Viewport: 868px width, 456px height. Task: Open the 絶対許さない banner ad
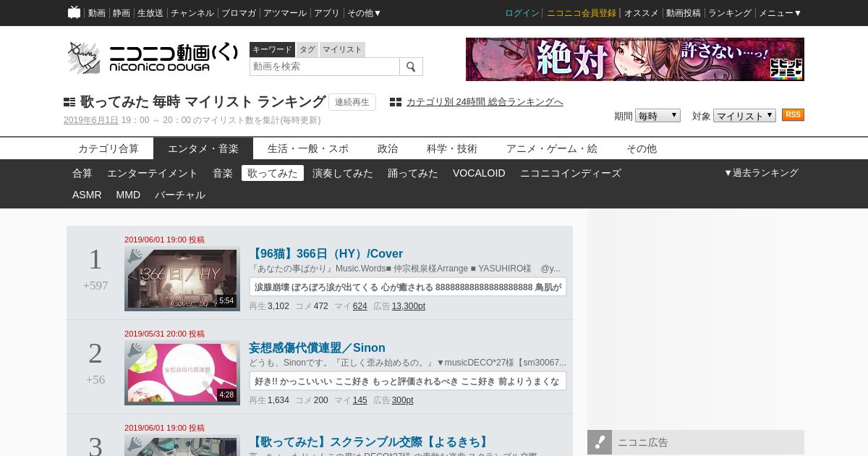(635, 59)
